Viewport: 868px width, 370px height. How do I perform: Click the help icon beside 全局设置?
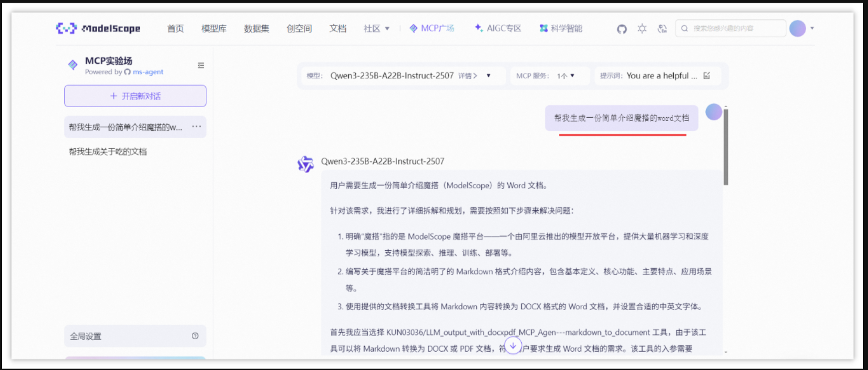point(195,336)
